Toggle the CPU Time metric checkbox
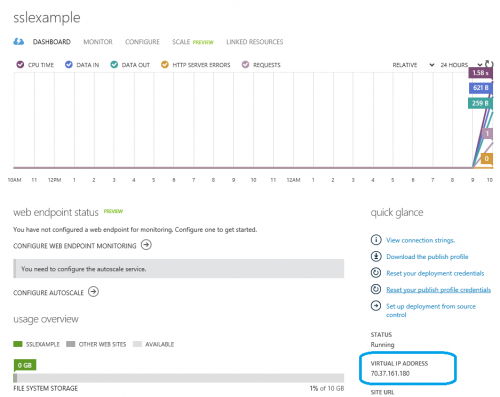Screen dimensions: 500x397 click(x=20, y=64)
